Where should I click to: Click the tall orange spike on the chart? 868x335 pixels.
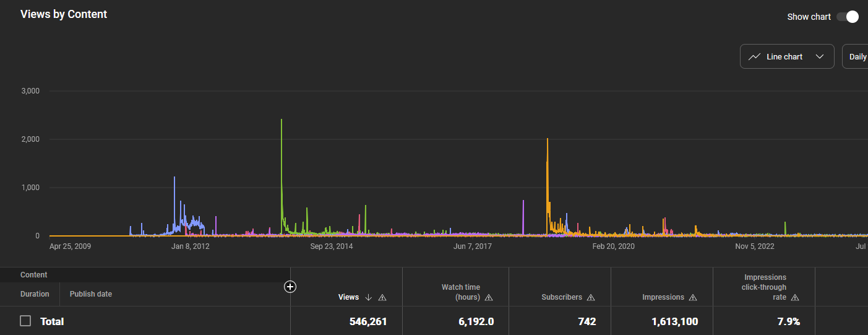[548, 186]
